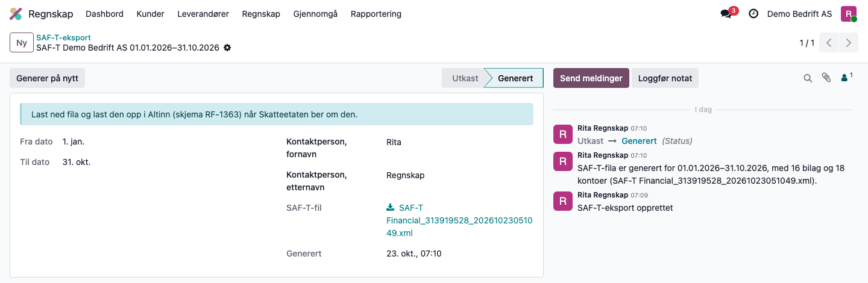Follow the SAF-T-eksport breadcrumb link
868x283 pixels.
click(63, 37)
